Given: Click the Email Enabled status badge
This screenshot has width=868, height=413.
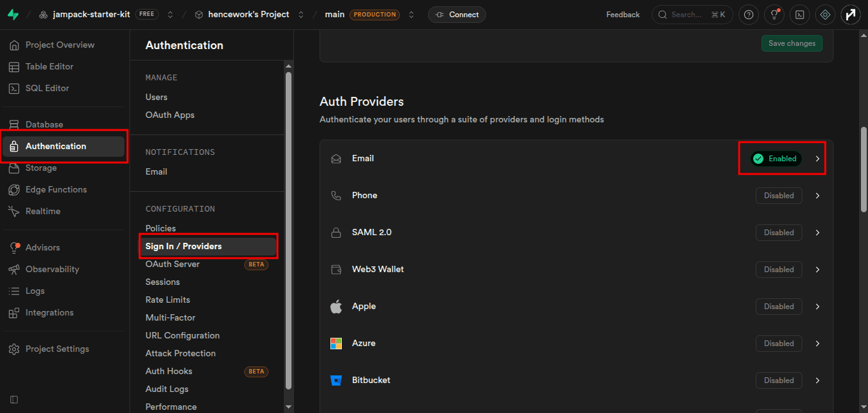Looking at the screenshot, I should (x=776, y=159).
